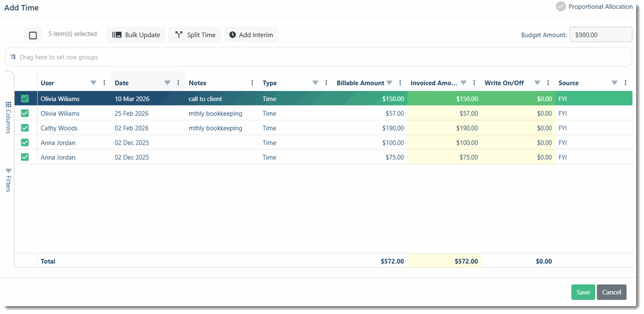Select the 'call to client' notes cell
This screenshot has width=644, height=314.
pyautogui.click(x=222, y=98)
